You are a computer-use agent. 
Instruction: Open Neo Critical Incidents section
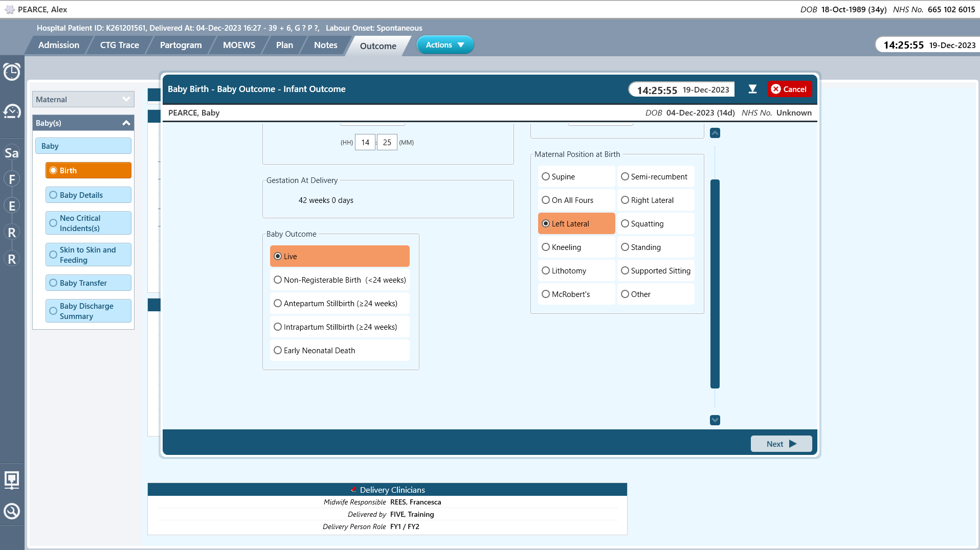(x=88, y=223)
